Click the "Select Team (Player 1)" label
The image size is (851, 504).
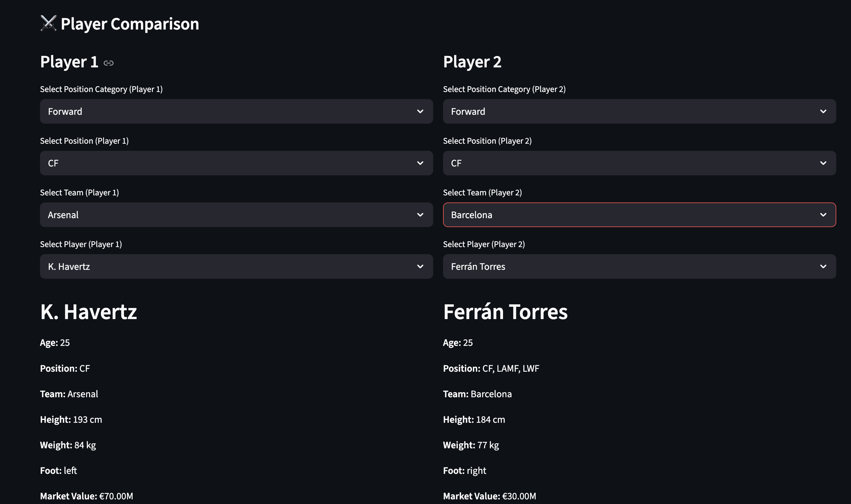point(79,193)
